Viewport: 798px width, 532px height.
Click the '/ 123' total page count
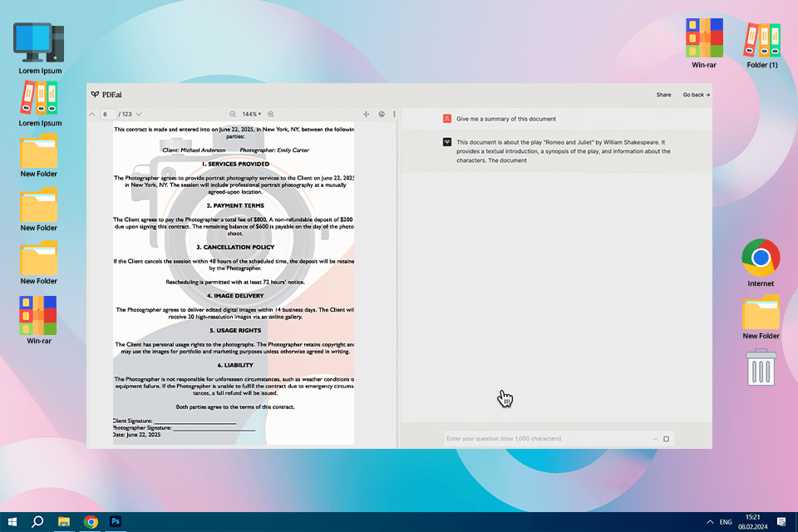point(126,114)
